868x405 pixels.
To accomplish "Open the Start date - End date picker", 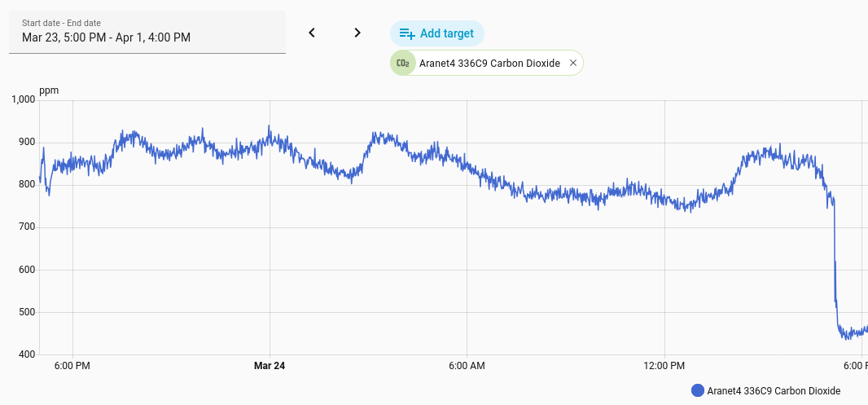I will pos(147,32).
